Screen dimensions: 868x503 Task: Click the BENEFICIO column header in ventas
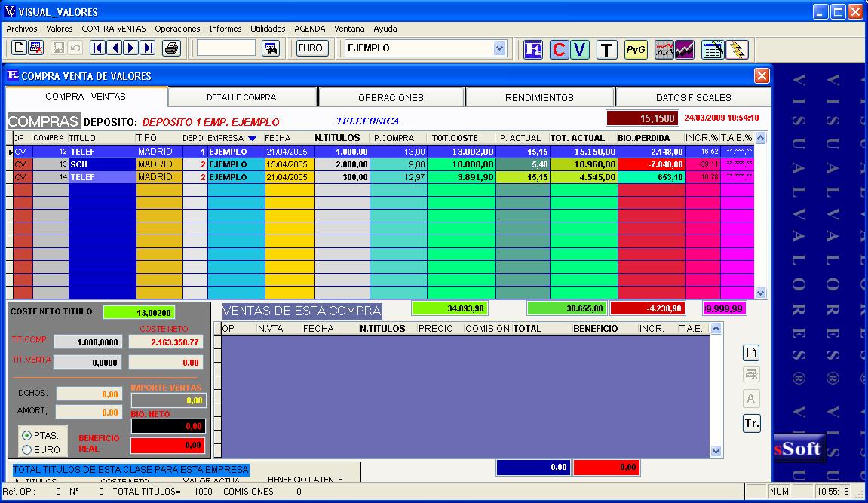(595, 329)
